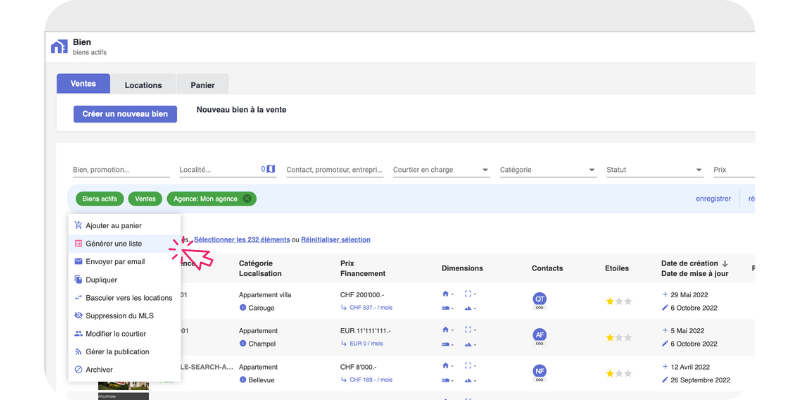Open the map icon beside Localité field

tap(269, 169)
